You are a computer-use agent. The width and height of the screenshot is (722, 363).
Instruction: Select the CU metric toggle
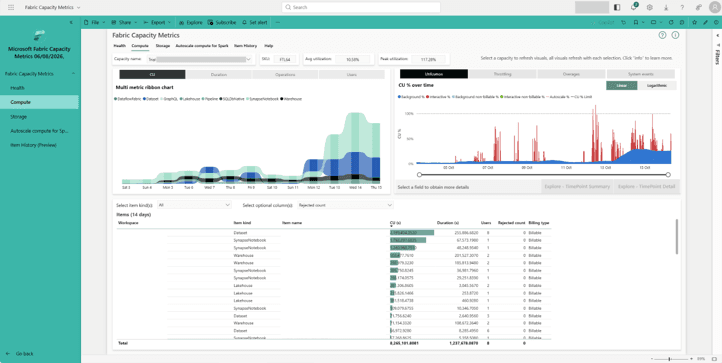[x=152, y=74]
